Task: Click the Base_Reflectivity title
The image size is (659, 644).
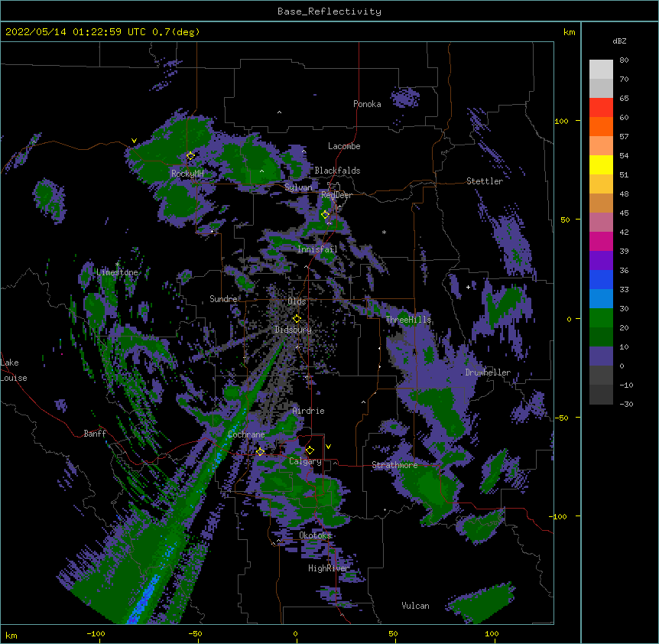Action: point(329,11)
